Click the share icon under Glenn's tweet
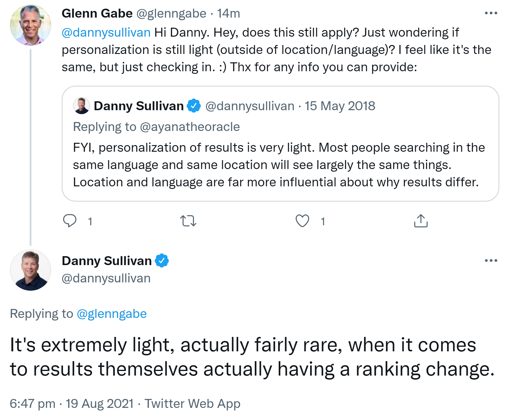510x420 pixels. pyautogui.click(x=421, y=221)
